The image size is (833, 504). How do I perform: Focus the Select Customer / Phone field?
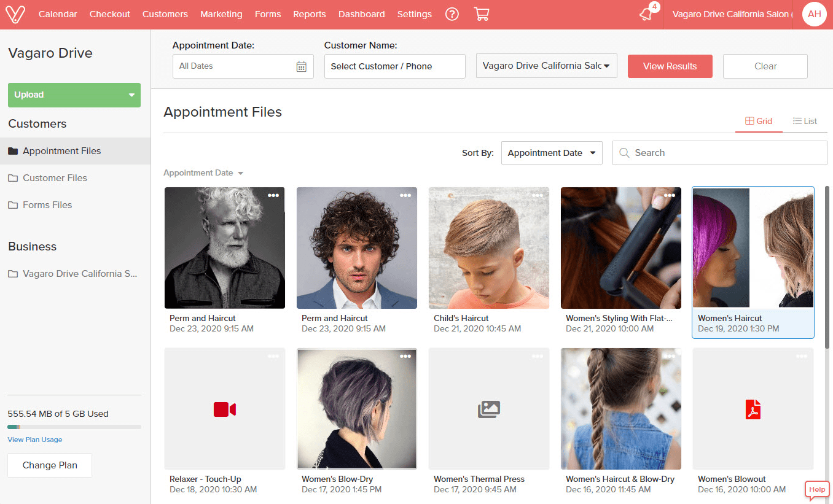coord(395,66)
